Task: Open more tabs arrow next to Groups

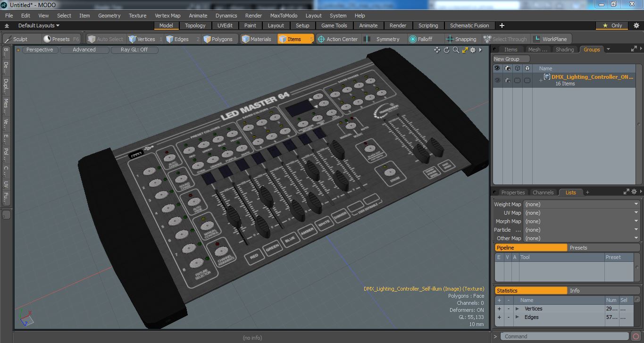Action: coord(608,49)
